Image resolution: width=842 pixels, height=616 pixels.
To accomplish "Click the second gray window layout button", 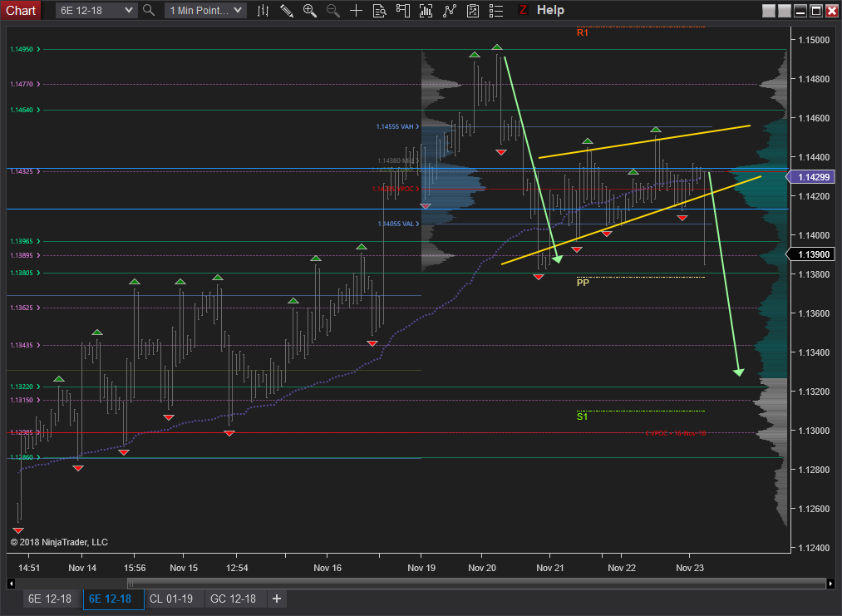I will point(784,11).
